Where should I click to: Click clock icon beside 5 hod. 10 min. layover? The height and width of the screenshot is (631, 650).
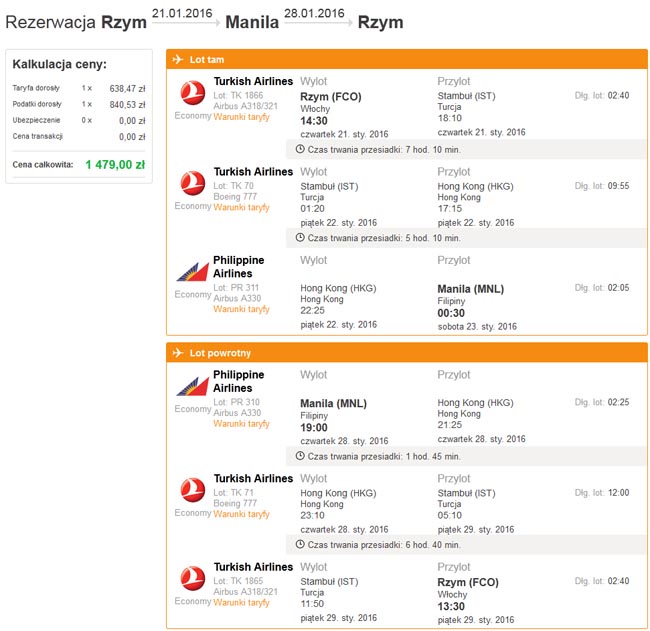click(x=300, y=238)
